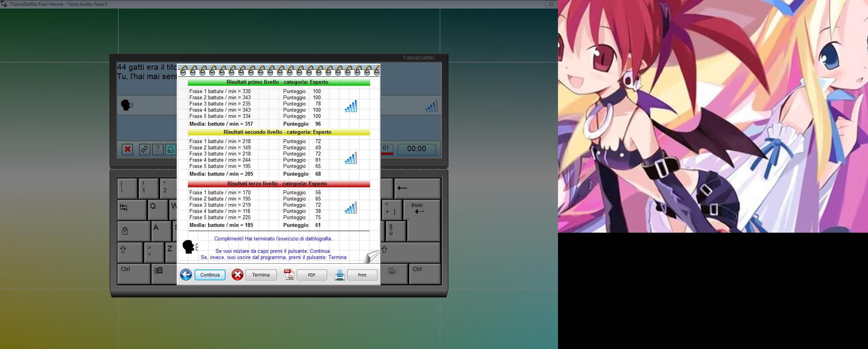
Task: Click the speaking head icon in main window
Action: pyautogui.click(x=127, y=105)
